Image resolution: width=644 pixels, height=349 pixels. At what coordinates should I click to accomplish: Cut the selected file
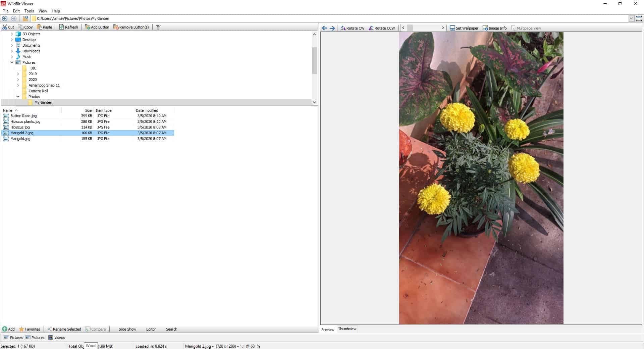click(x=8, y=27)
